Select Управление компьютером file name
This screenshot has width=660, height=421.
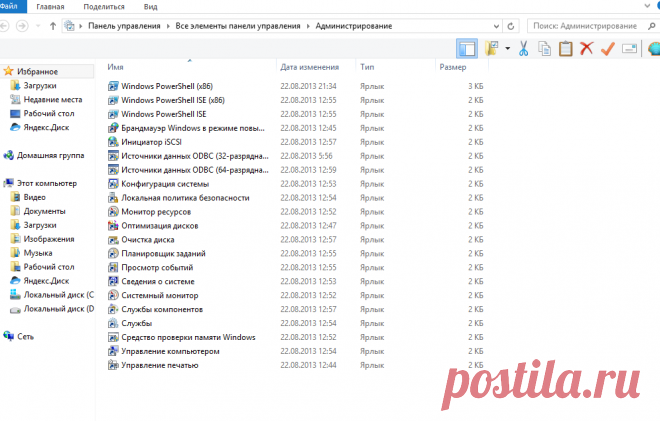coord(170,351)
